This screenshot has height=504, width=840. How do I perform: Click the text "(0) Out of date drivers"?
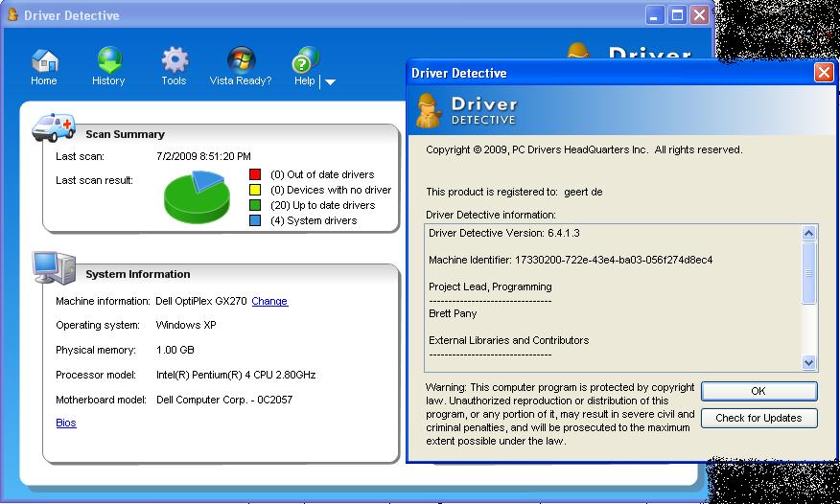(322, 174)
